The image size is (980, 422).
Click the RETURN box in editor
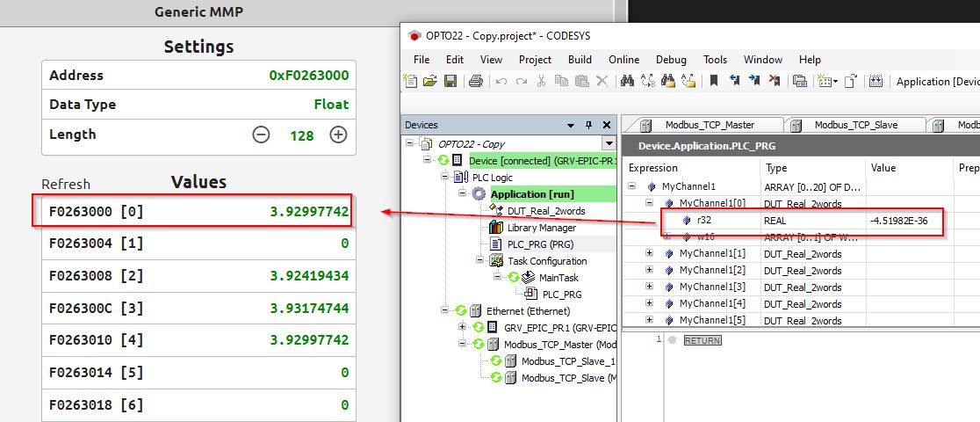(703, 340)
